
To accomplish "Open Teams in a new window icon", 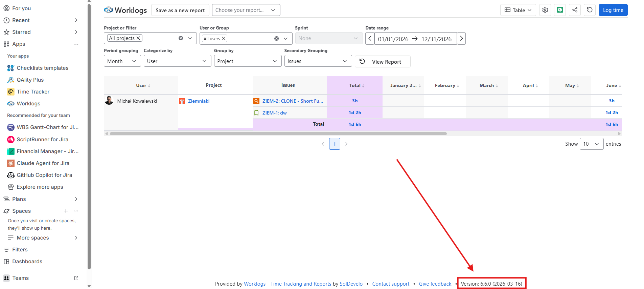I will point(76,278).
